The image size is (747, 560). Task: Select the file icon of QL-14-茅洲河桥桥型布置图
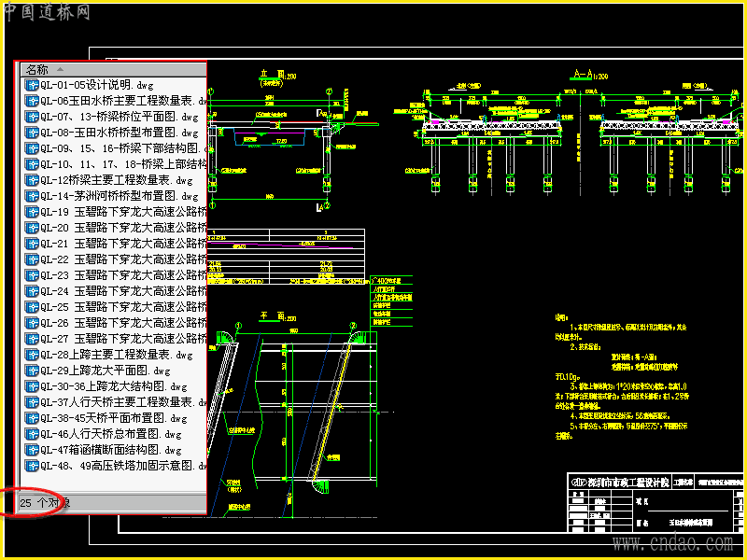(x=32, y=196)
